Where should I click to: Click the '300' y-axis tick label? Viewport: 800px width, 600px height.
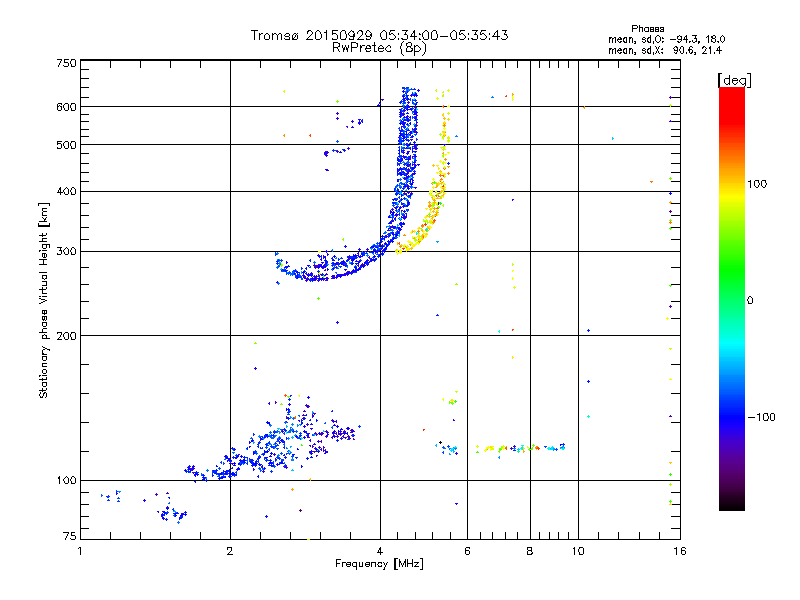(x=66, y=251)
